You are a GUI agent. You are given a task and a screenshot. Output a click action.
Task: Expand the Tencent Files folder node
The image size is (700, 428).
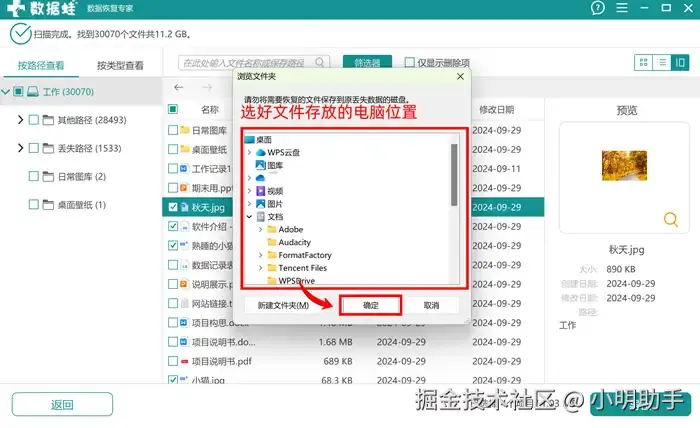(x=260, y=268)
